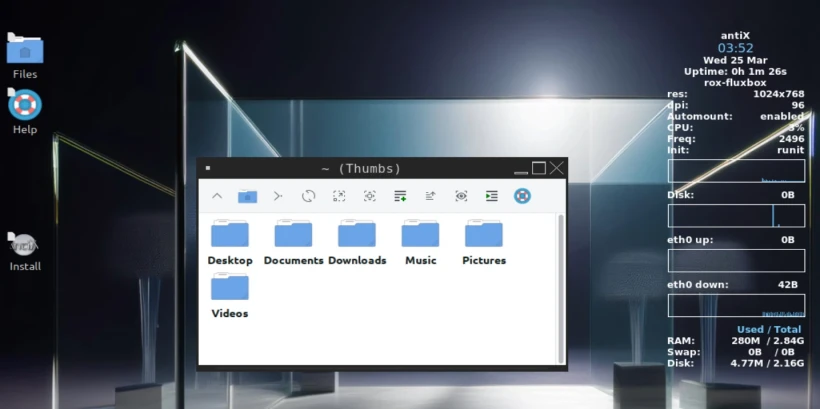Open the bookmarks jump arrow icon
820x409 pixels.
coord(278,196)
